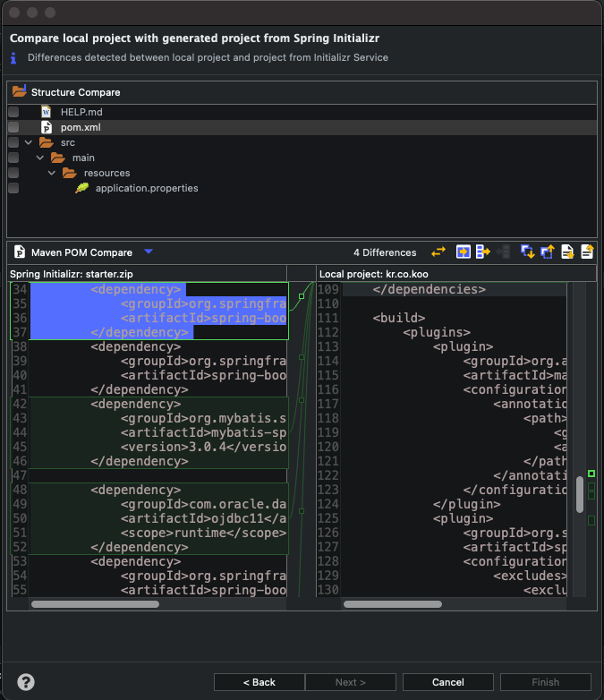Screen dimensions: 604x700
Task: Click the Cancel button
Action: point(447,682)
